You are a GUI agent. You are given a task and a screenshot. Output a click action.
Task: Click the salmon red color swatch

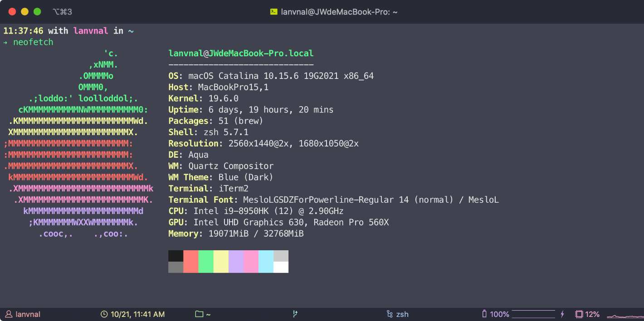tap(190, 262)
